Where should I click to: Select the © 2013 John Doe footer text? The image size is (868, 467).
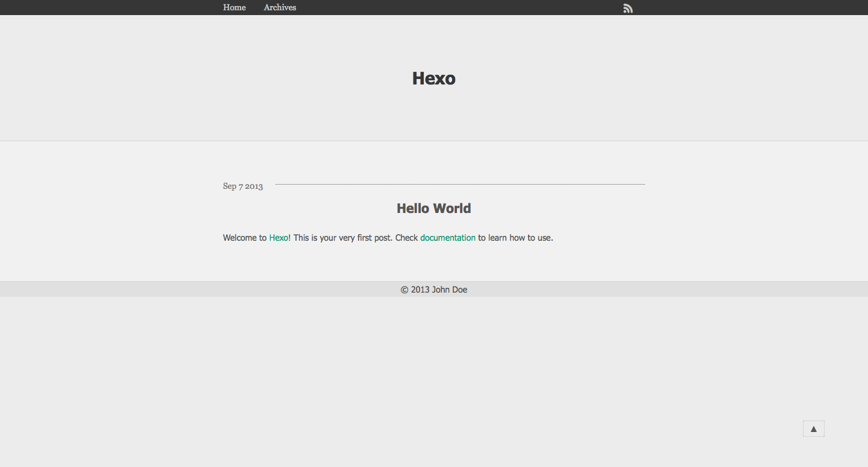[434, 290]
